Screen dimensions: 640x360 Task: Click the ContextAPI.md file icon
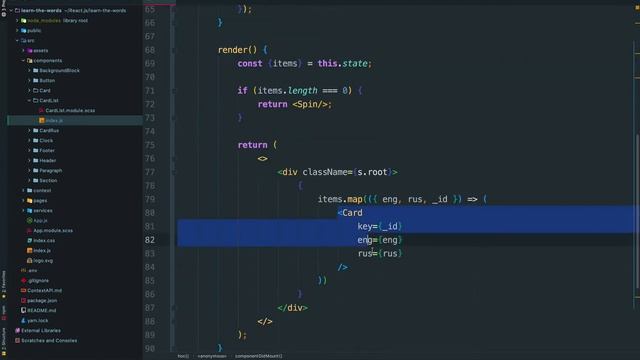coord(23,291)
